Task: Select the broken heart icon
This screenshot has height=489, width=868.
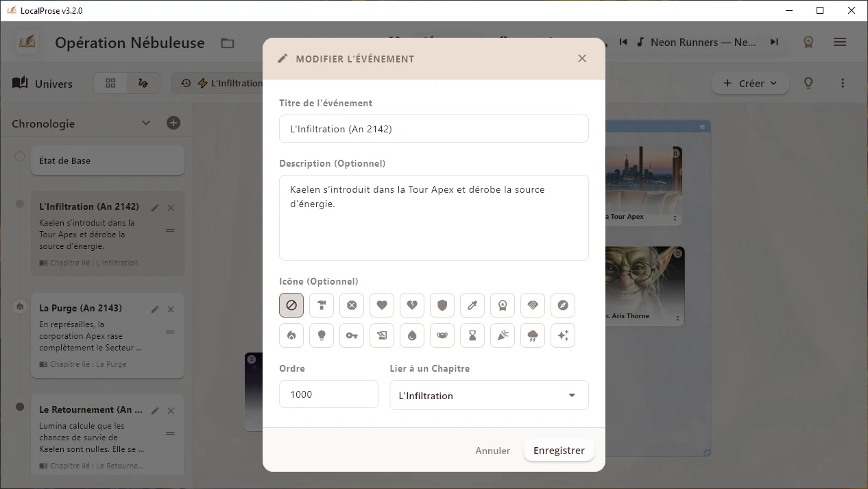Action: (x=412, y=305)
